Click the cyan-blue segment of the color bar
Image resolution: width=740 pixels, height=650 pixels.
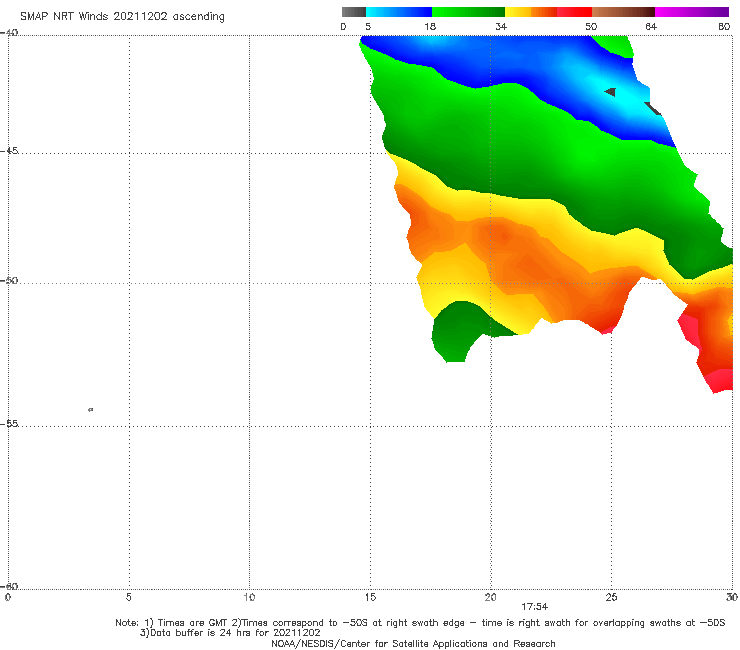click(x=399, y=12)
